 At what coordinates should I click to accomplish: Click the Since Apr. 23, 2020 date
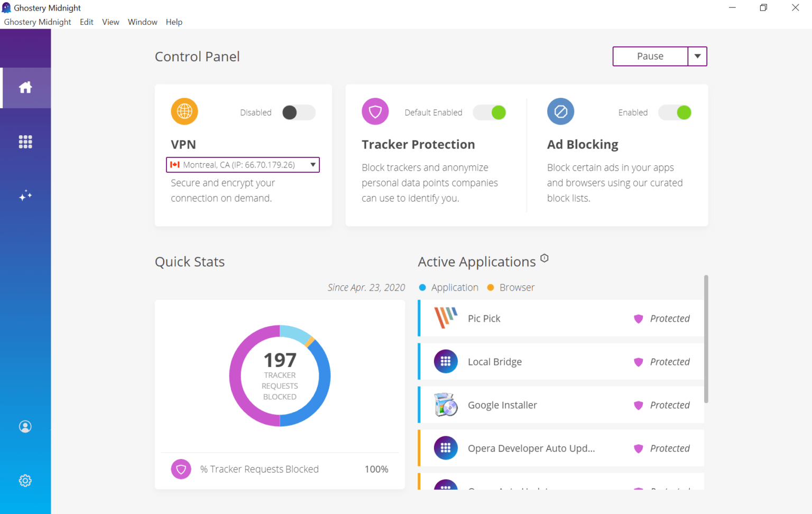click(x=366, y=287)
